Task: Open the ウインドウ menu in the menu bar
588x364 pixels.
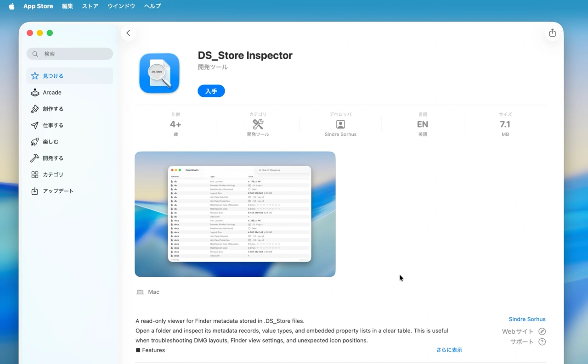Action: [x=121, y=6]
